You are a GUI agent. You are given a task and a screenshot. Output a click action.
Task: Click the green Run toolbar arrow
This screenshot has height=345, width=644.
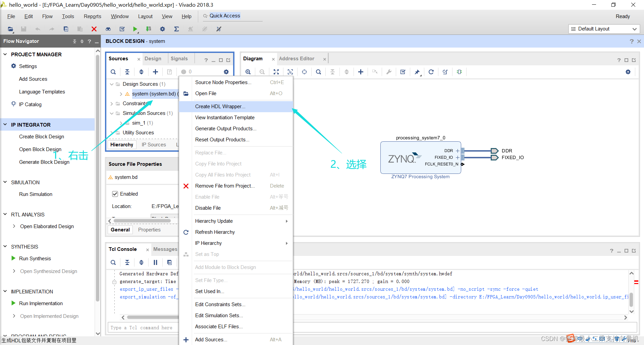(x=135, y=29)
